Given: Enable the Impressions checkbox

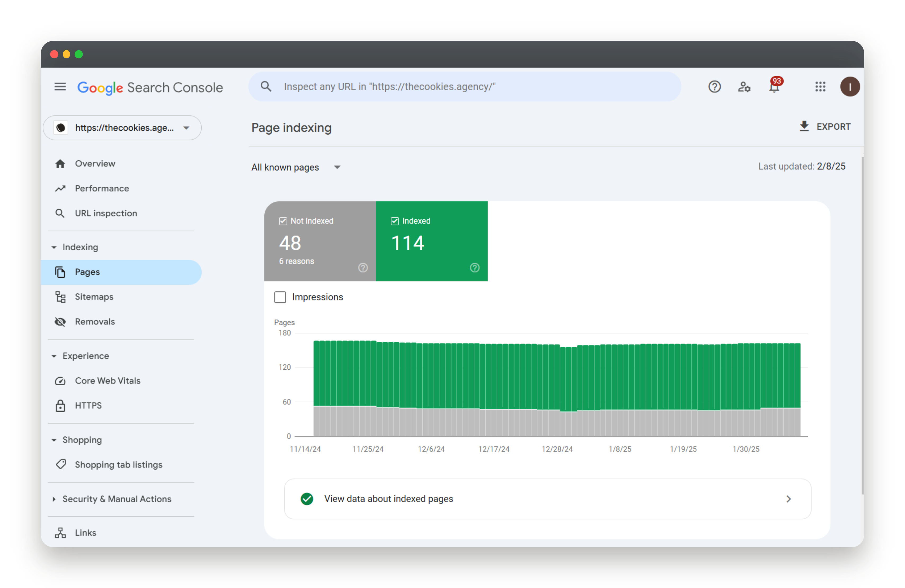Looking at the screenshot, I should click(280, 297).
